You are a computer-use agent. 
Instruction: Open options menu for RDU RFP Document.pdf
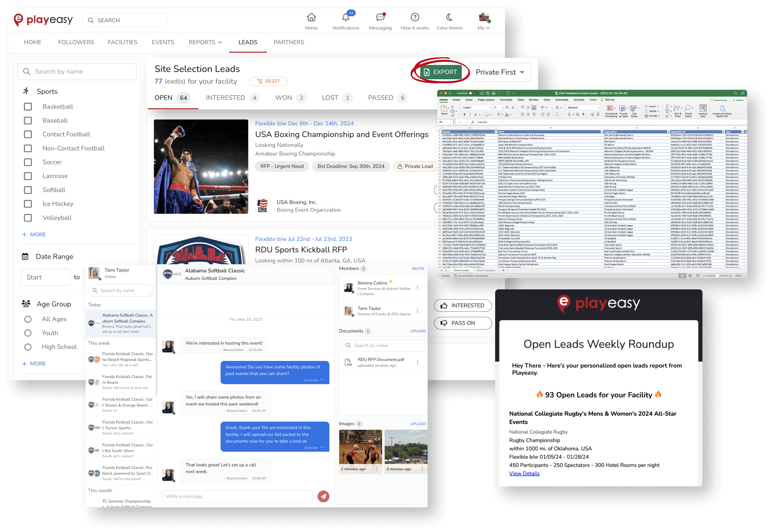point(417,362)
